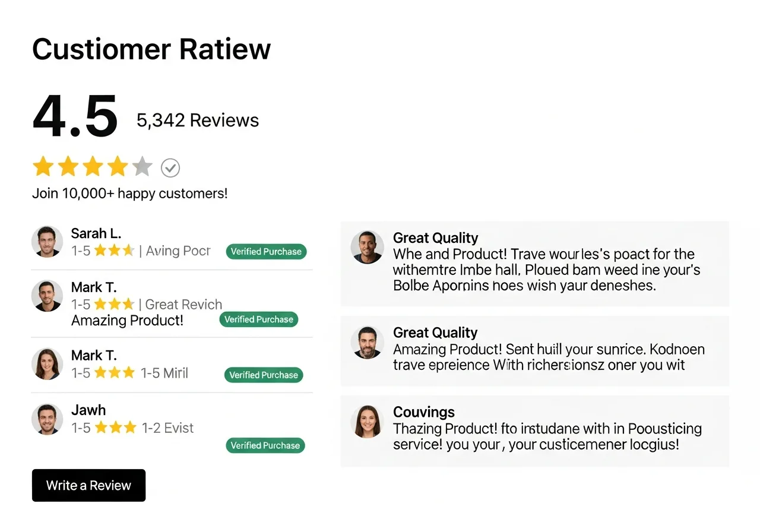
Task: Click the circled checkmark icon beside the rating stars
Action: click(x=170, y=168)
